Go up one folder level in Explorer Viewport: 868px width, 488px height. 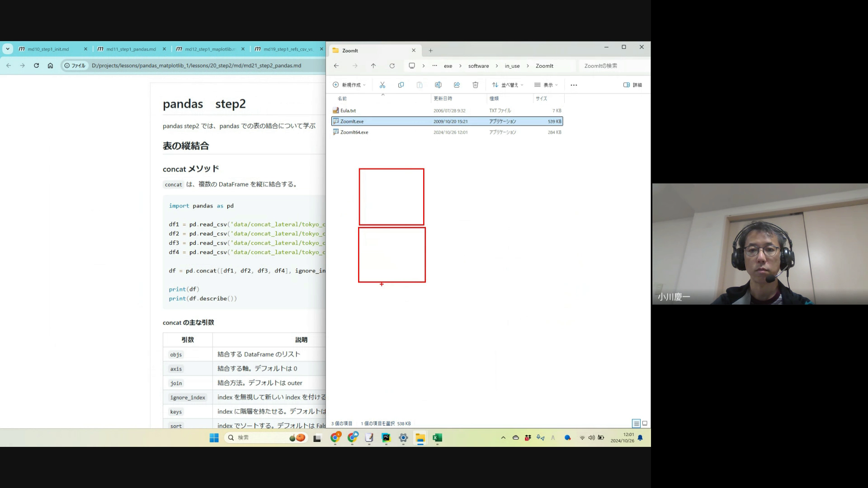[x=373, y=66]
